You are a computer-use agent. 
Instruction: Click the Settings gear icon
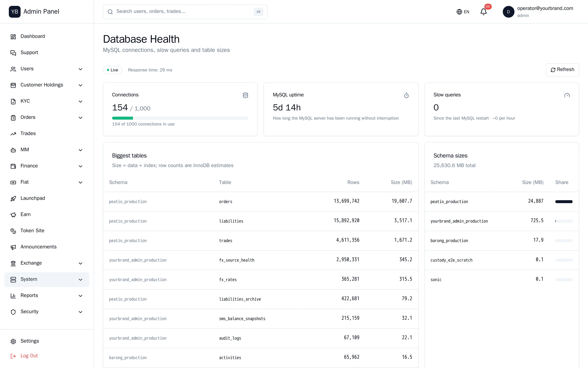13,341
